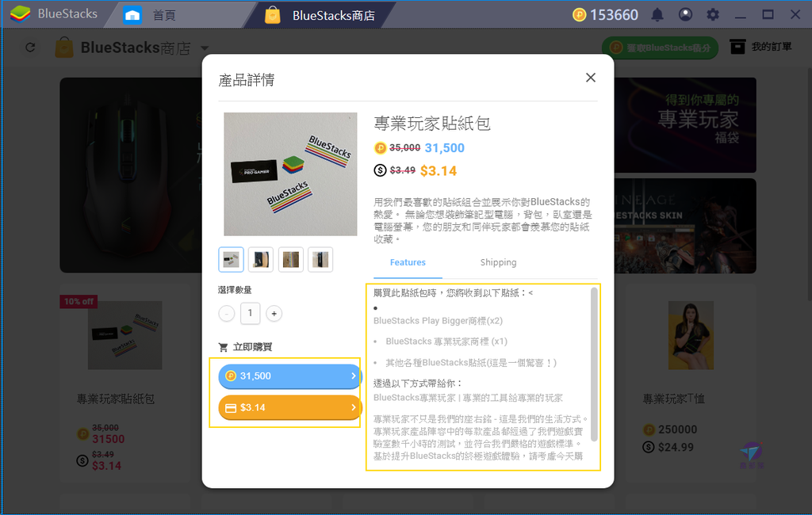Select the second product thumbnail
The height and width of the screenshot is (515, 812).
coord(260,259)
